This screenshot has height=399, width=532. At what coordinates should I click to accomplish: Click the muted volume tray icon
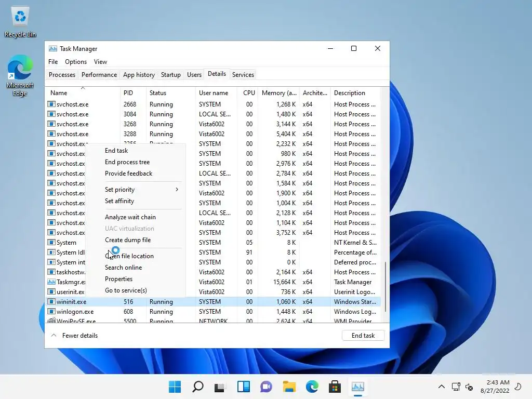(x=469, y=387)
